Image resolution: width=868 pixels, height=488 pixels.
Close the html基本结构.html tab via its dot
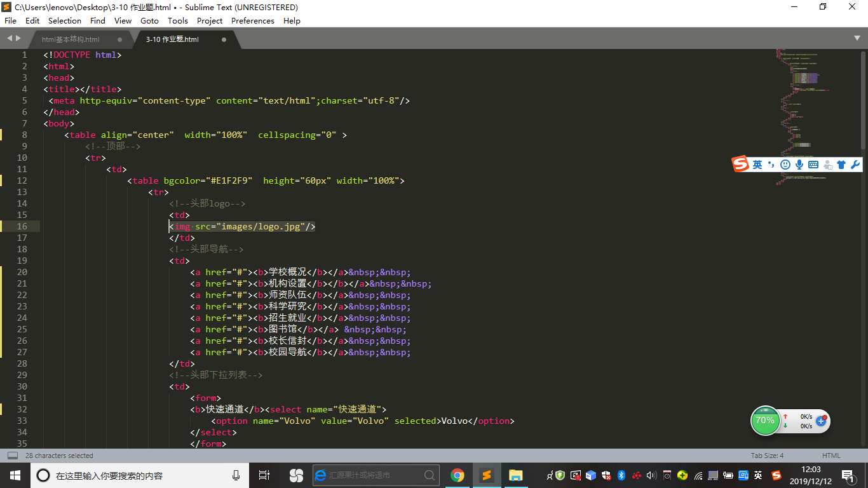click(x=119, y=39)
